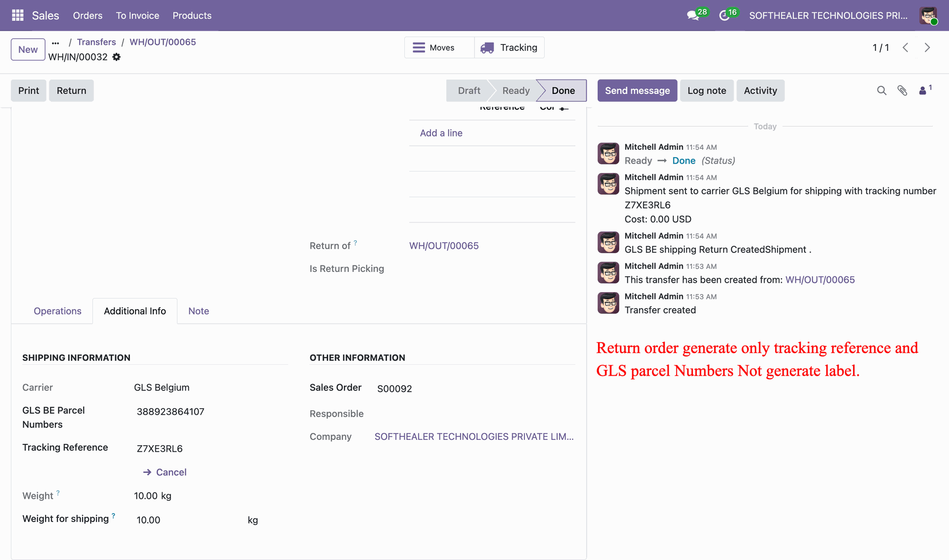Viewport: 949px width, 560px height.
Task: Switch to the Operations tab
Action: [57, 311]
